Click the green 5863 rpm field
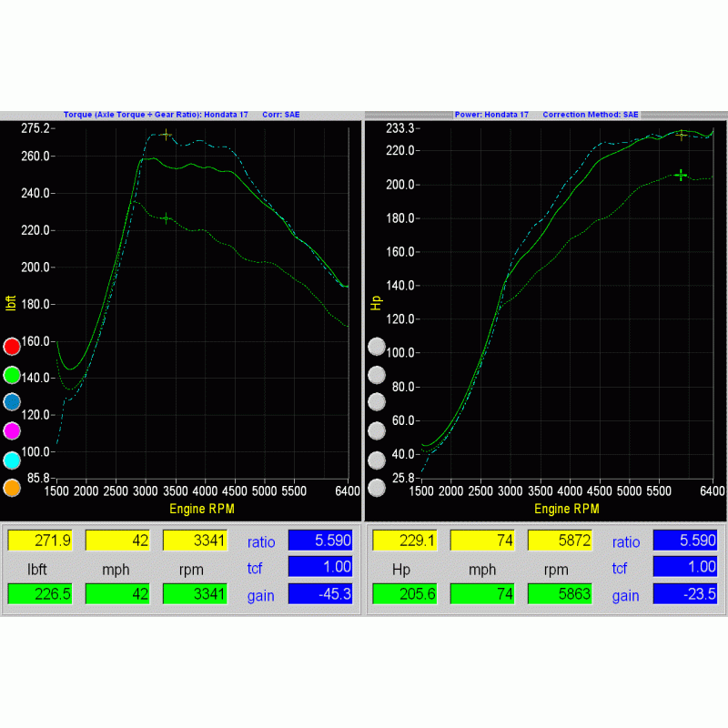Screen dimensions: 728x728 tap(559, 595)
